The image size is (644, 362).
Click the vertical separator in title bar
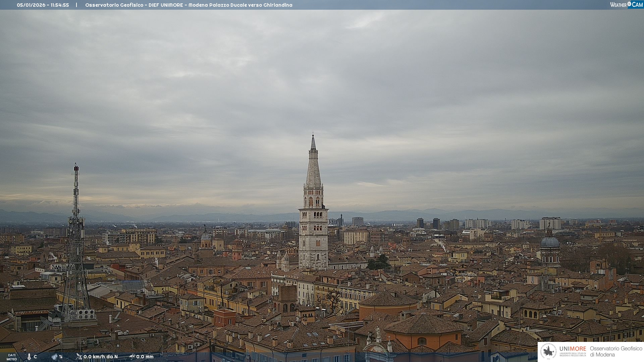point(76,5)
